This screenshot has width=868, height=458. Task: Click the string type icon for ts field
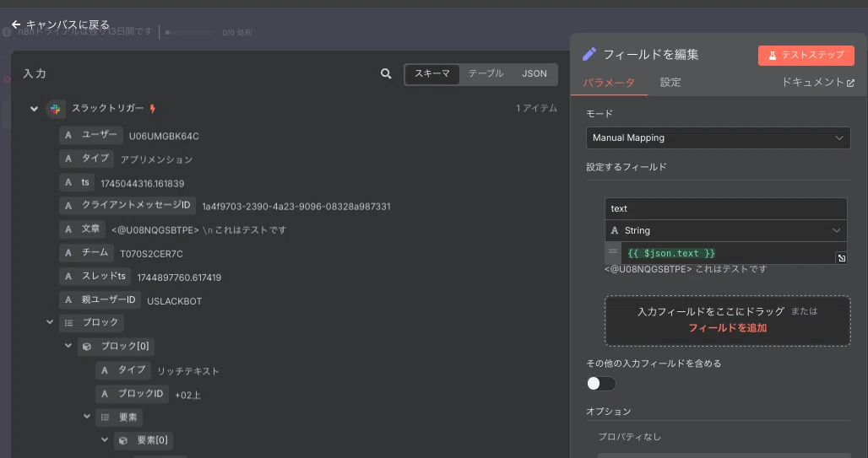[x=68, y=182]
